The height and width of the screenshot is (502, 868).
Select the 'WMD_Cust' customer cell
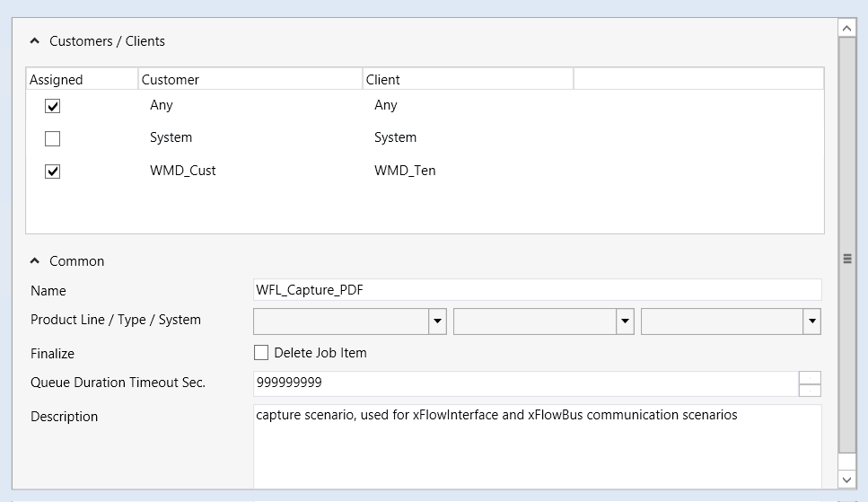pos(183,171)
